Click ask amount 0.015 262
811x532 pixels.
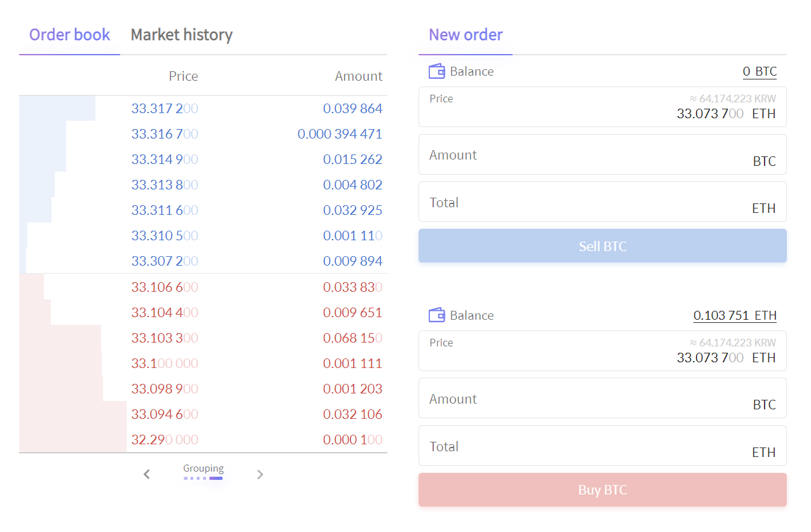pyautogui.click(x=353, y=160)
